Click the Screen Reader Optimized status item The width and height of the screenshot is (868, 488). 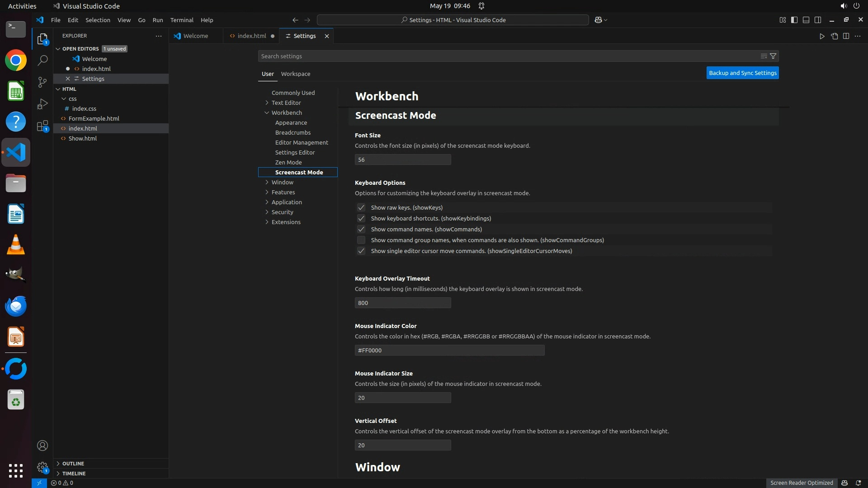click(801, 483)
